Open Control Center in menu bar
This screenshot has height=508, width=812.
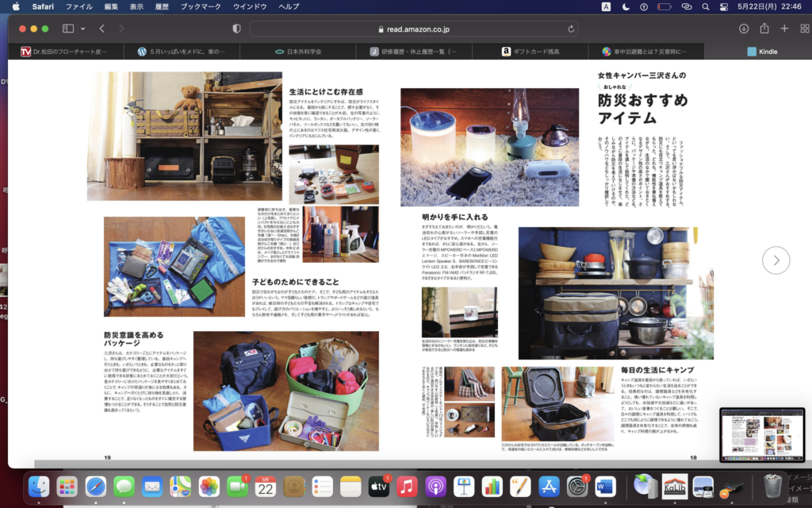[725, 6]
